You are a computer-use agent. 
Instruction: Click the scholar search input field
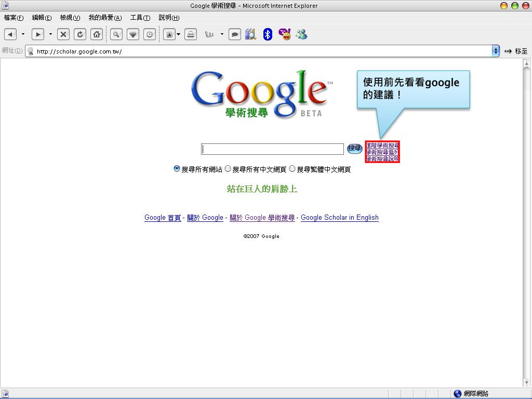point(272,149)
